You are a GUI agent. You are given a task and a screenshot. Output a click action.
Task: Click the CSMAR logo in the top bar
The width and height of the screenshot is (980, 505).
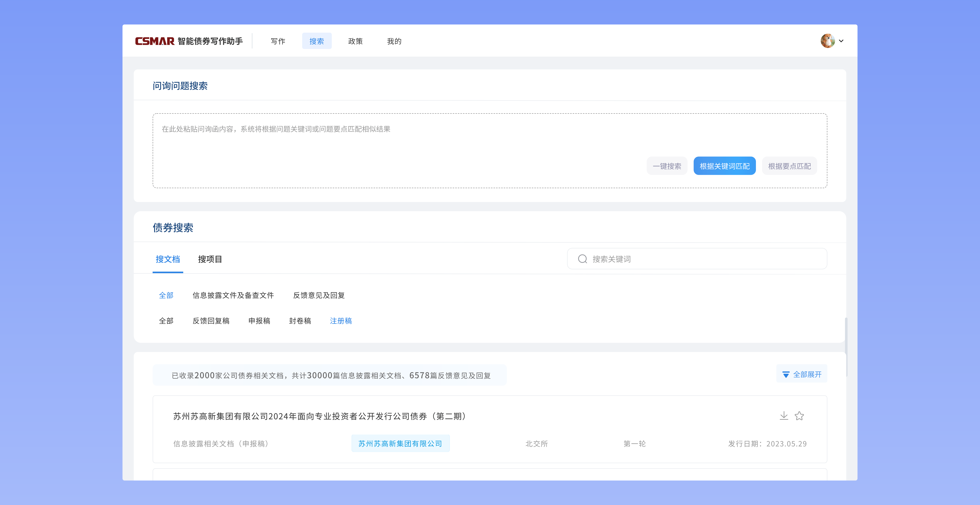click(x=154, y=41)
